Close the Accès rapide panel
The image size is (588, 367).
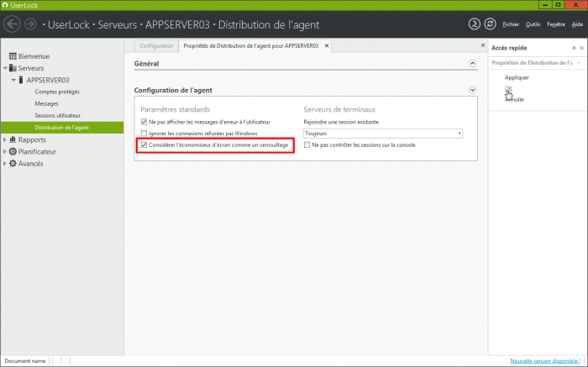[581, 48]
